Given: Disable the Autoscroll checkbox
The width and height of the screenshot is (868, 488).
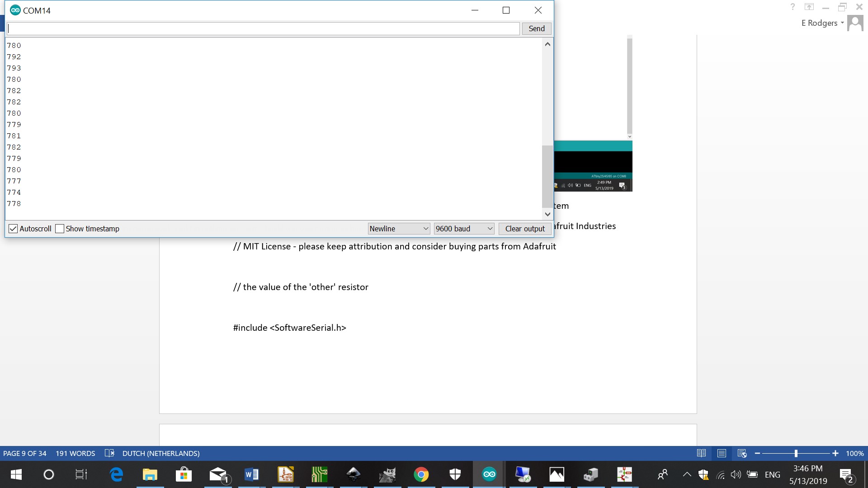Looking at the screenshot, I should pyautogui.click(x=13, y=229).
